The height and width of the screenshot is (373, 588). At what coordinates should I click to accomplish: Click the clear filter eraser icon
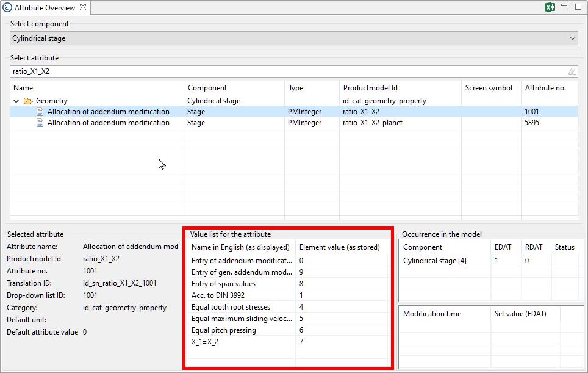572,71
